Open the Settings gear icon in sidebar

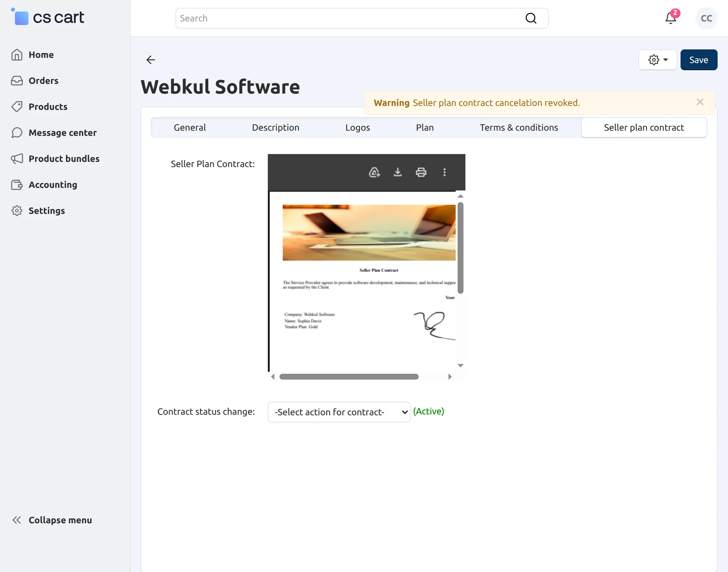click(x=17, y=211)
